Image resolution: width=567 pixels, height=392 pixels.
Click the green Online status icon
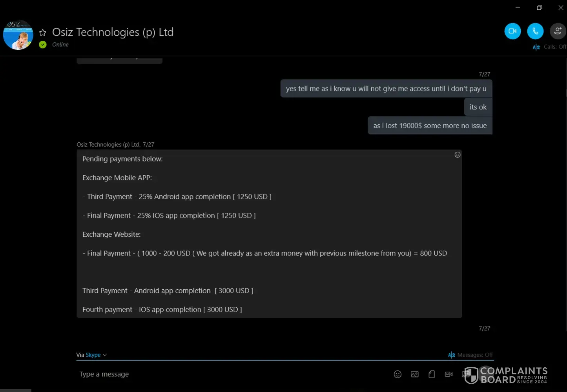pos(43,45)
